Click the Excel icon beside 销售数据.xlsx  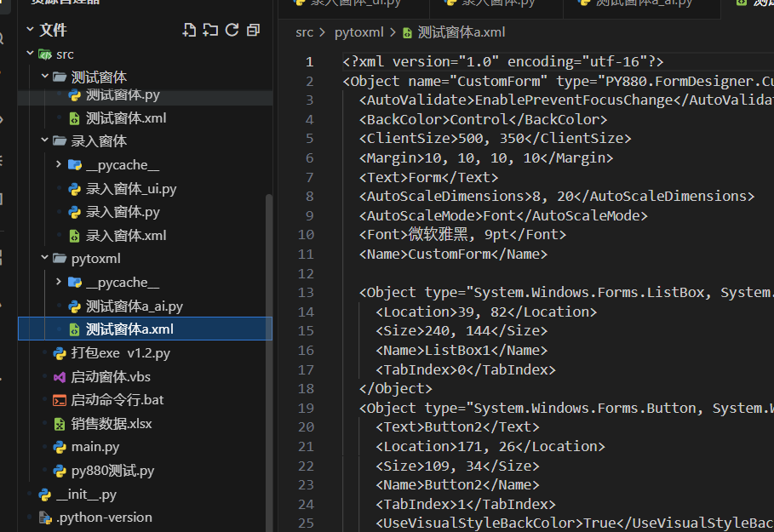[x=60, y=424]
